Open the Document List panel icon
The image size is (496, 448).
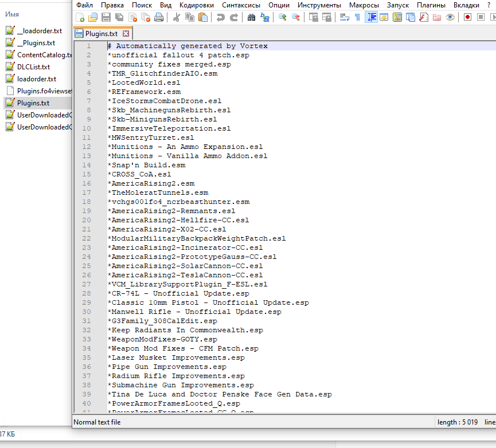pyautogui.click(x=411, y=17)
